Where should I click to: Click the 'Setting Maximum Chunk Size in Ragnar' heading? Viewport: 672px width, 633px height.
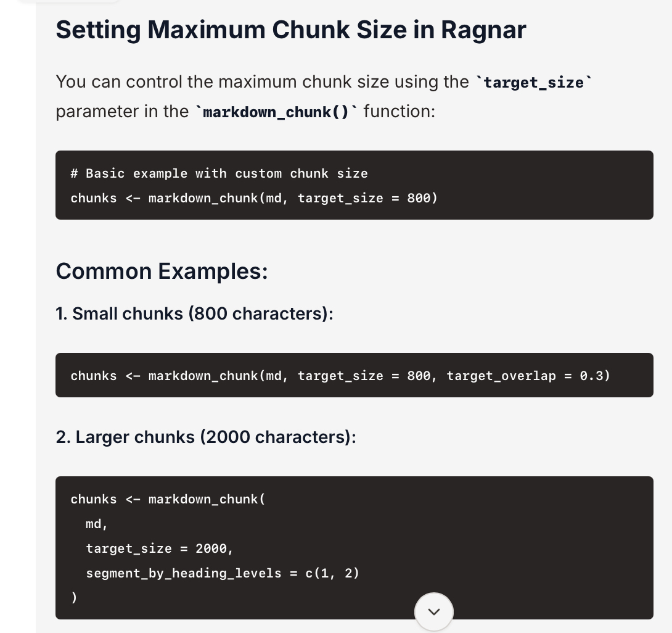point(290,30)
